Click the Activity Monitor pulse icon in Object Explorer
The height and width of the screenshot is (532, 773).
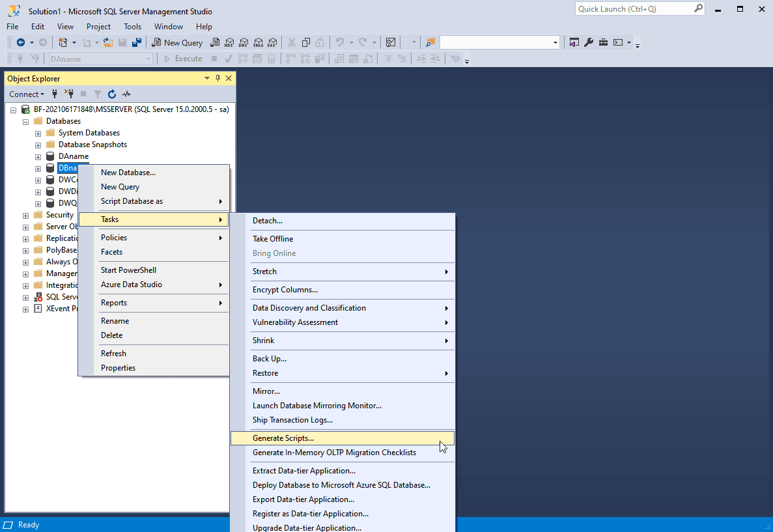[126, 94]
